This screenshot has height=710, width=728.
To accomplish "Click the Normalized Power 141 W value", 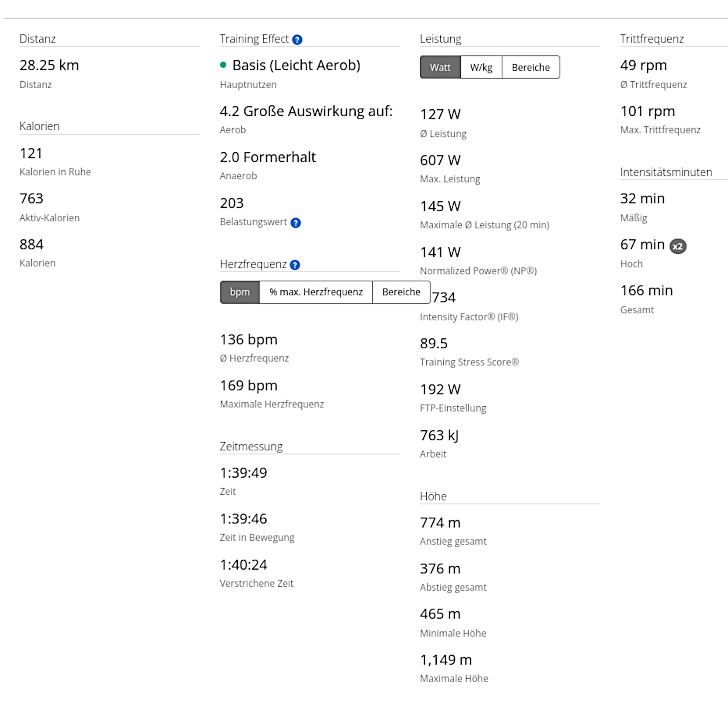I will point(440,252).
